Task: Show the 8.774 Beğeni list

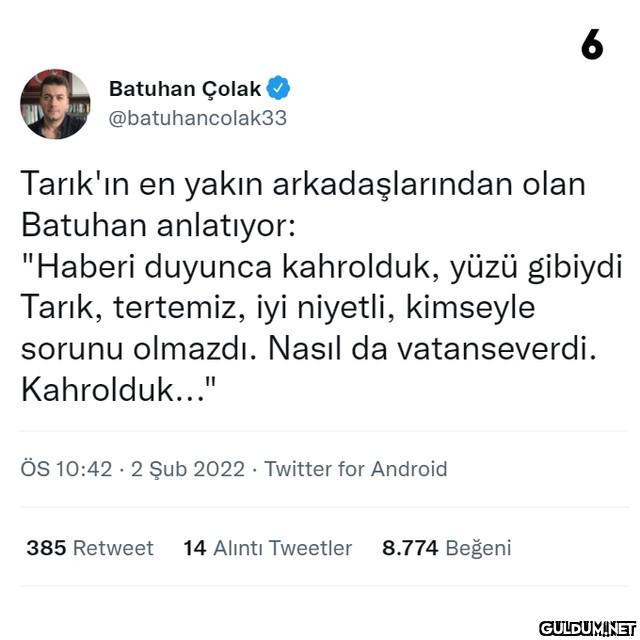Action: tap(447, 548)
